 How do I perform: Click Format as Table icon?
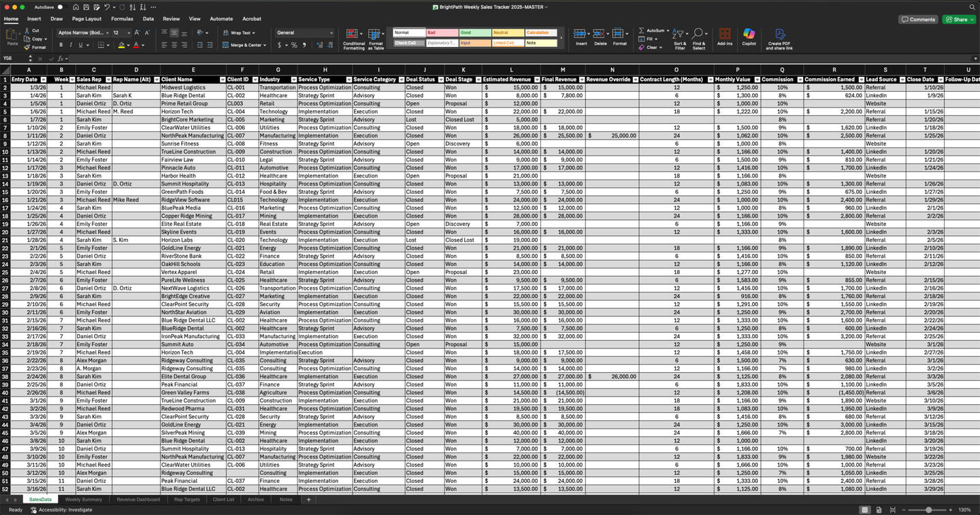click(376, 38)
